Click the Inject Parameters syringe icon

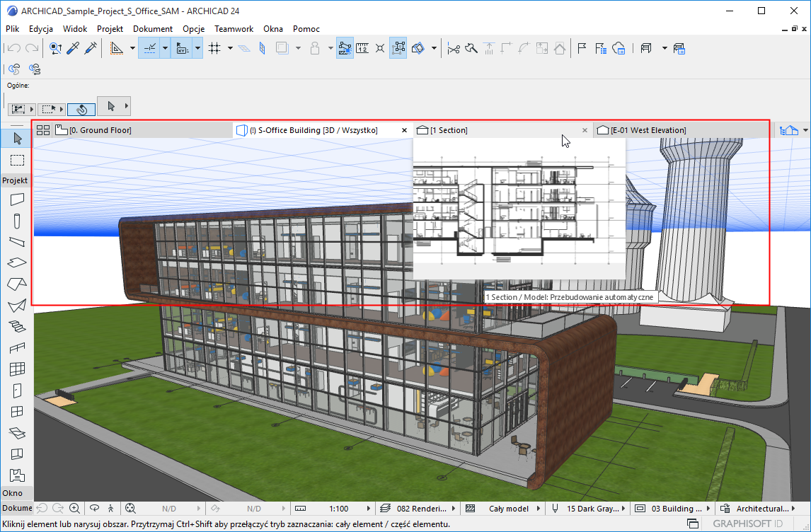click(x=91, y=49)
